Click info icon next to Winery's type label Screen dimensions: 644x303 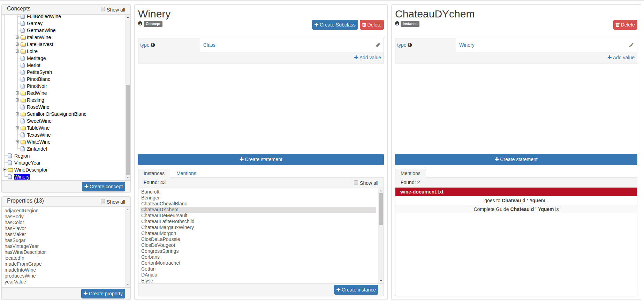(x=153, y=45)
